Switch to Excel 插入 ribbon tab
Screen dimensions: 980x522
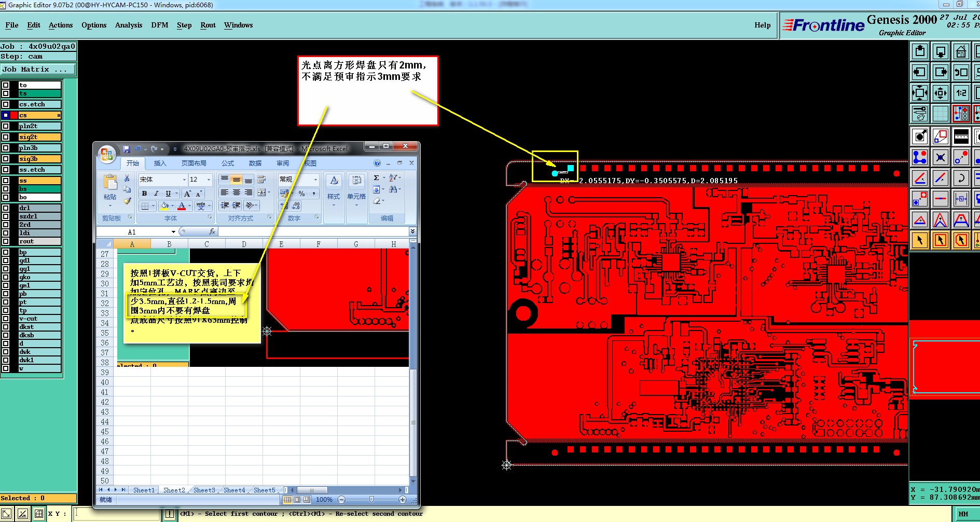point(160,163)
